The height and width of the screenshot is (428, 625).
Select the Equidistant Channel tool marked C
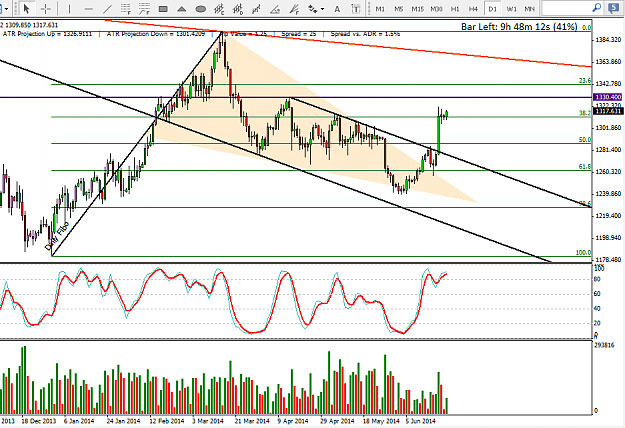coord(219,8)
